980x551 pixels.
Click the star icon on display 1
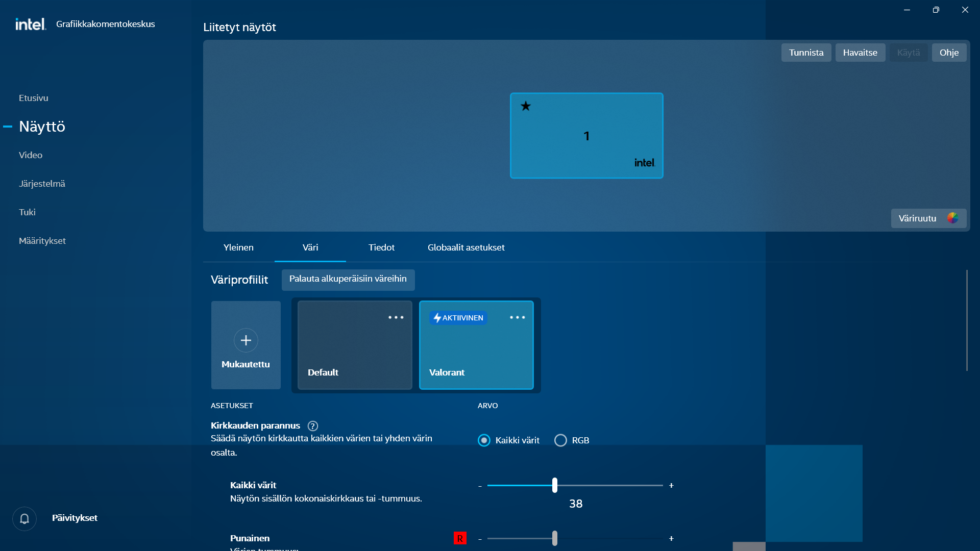tap(526, 106)
